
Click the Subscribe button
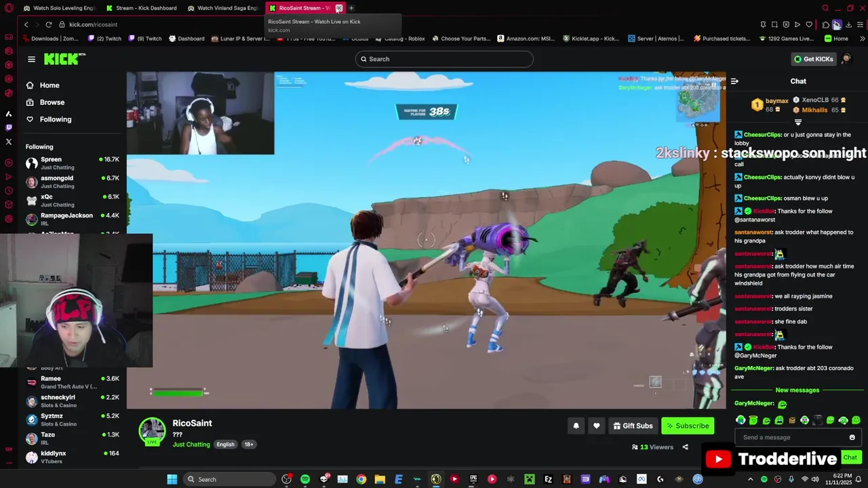[x=688, y=426]
